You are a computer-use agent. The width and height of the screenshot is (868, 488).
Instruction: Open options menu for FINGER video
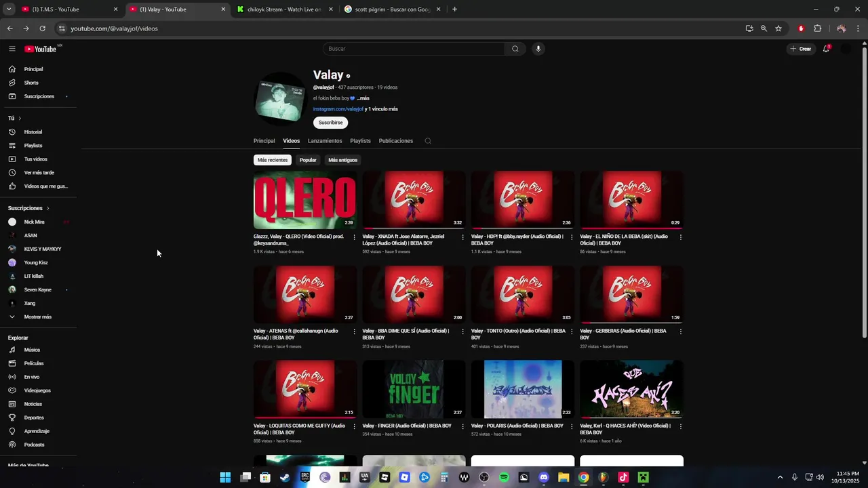pos(463,427)
